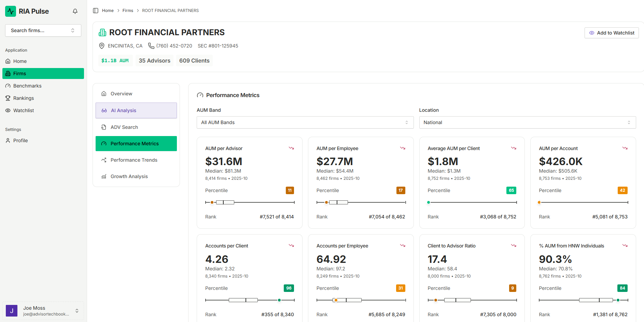Click the ADV Search document icon
The width and height of the screenshot is (644, 322).
104,127
